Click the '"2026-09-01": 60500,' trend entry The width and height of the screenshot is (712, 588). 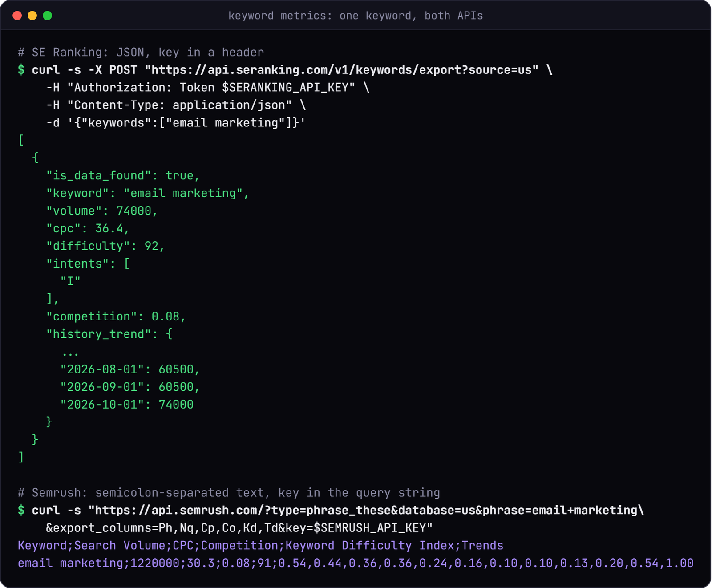click(130, 387)
